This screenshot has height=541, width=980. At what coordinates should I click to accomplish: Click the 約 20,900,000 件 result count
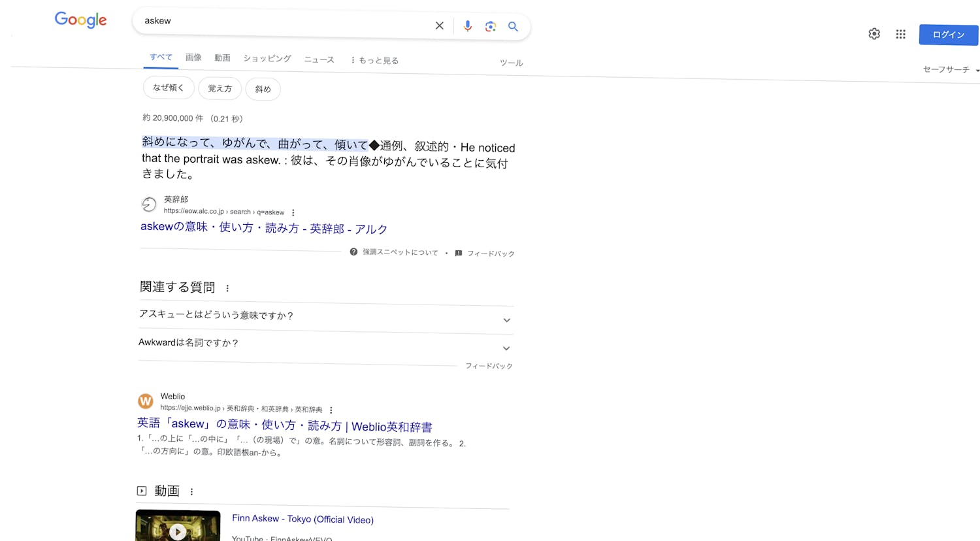click(193, 118)
